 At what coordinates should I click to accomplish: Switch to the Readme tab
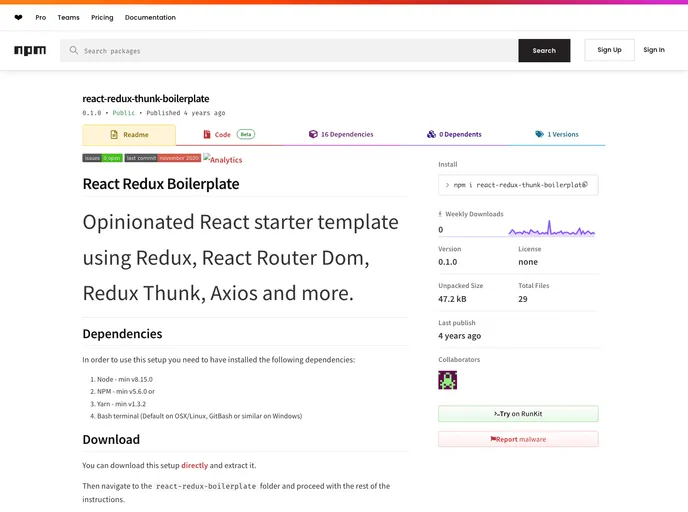pos(129,135)
